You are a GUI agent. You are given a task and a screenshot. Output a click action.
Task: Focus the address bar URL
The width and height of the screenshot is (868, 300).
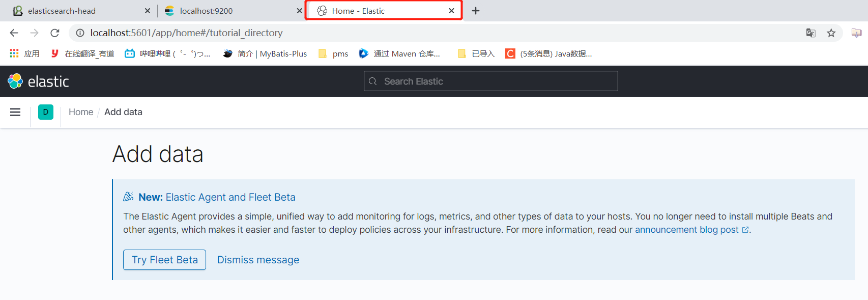(186, 33)
